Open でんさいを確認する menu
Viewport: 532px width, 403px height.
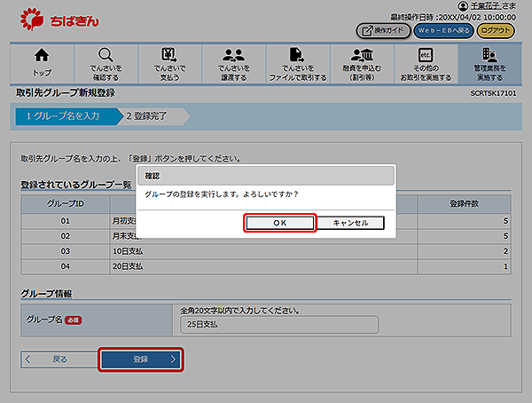click(106, 64)
